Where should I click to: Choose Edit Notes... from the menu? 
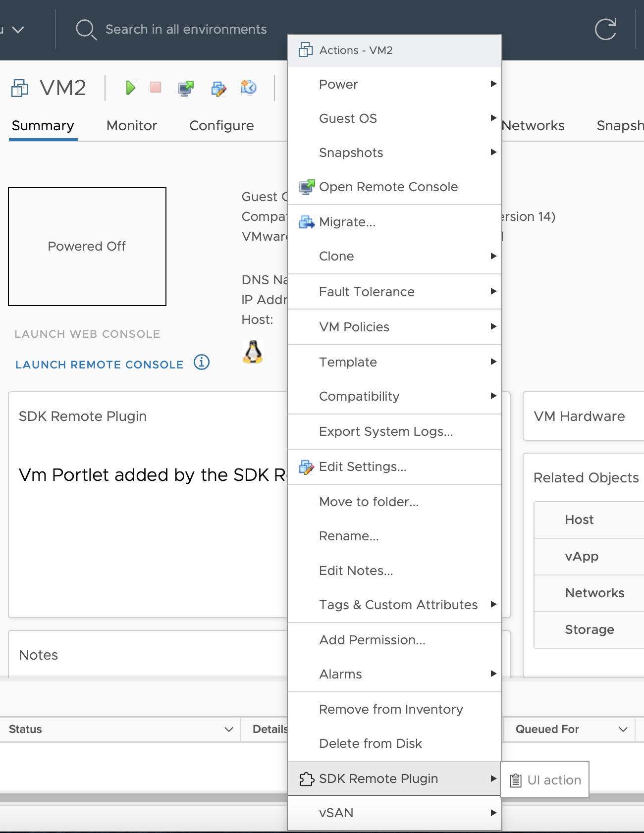394,571
